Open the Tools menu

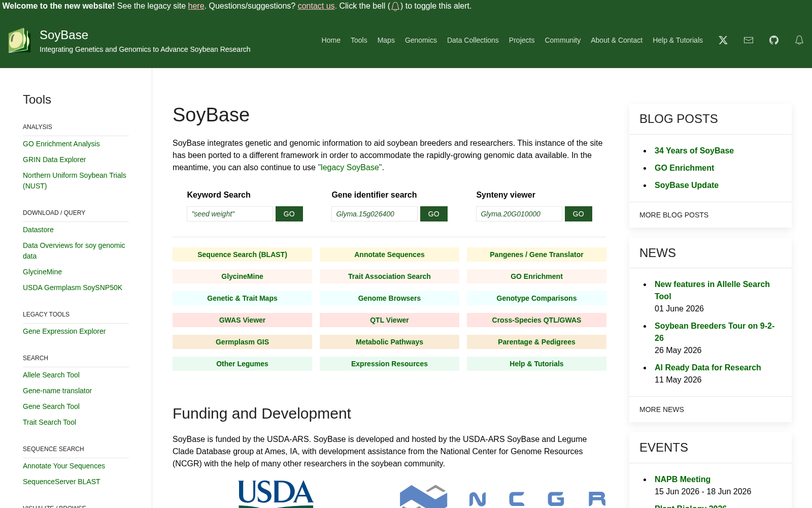pos(359,40)
